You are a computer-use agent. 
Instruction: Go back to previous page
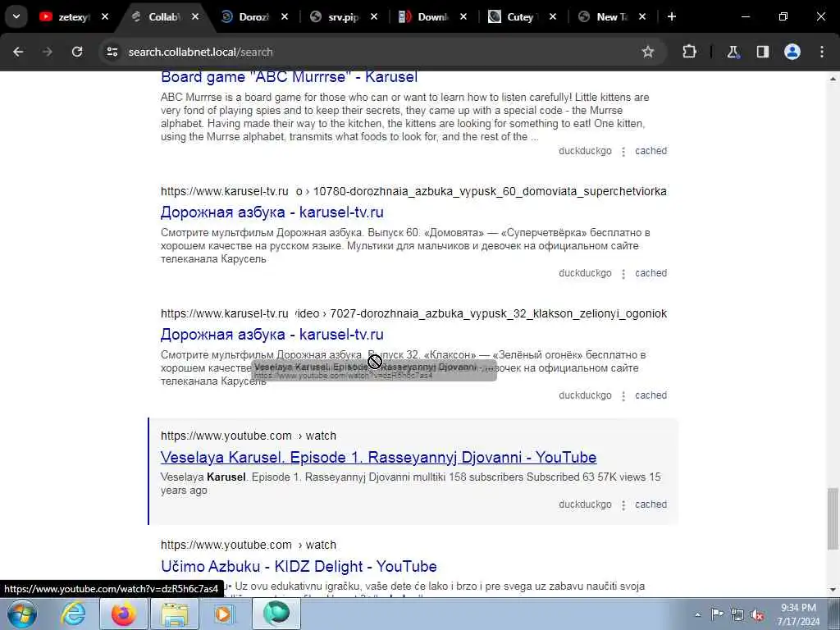click(18, 52)
